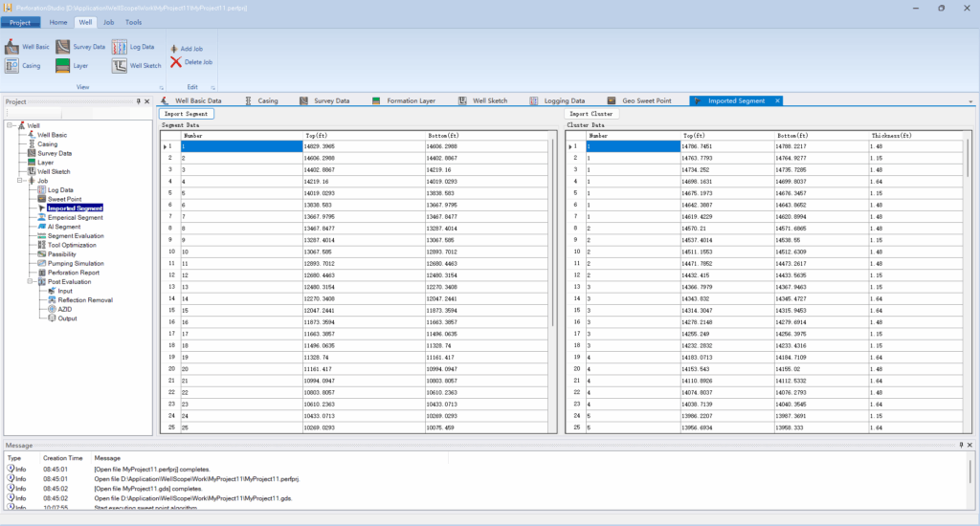
Task: Open Perforation Report tree node
Action: (73, 273)
